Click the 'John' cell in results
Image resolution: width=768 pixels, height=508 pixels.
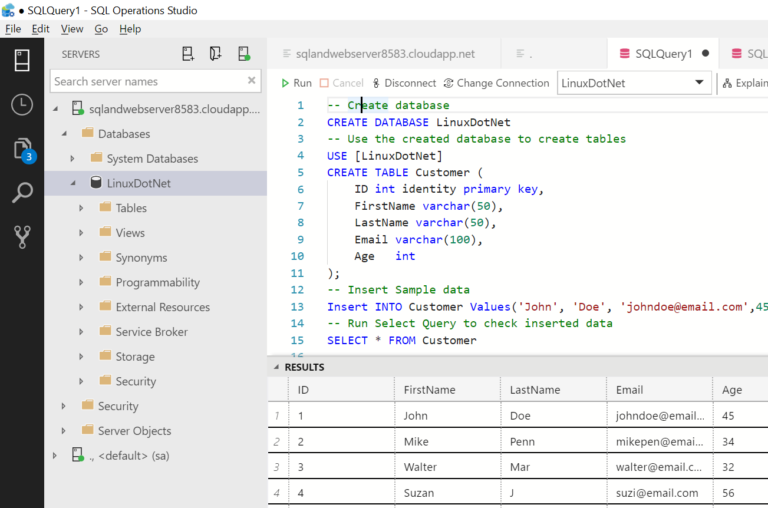pos(448,415)
